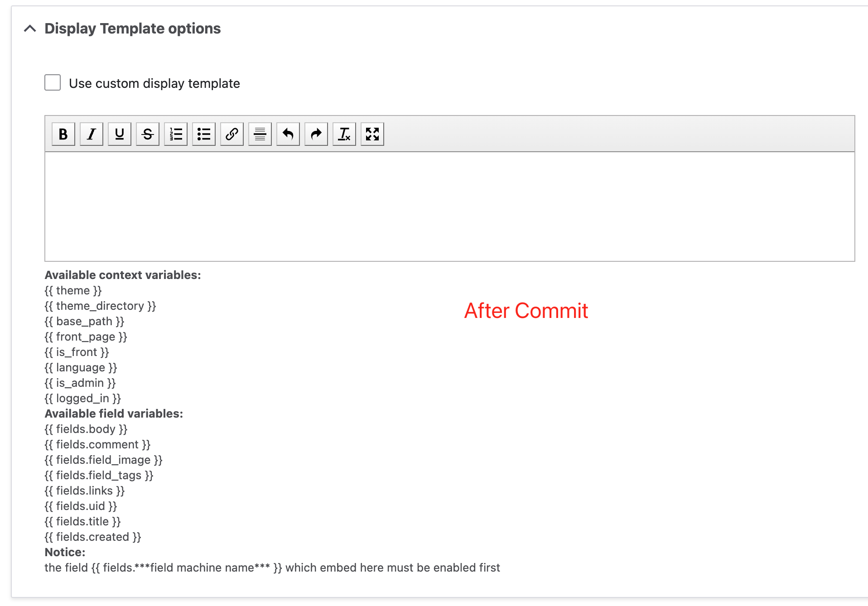Enable the Use custom display template checkbox
The width and height of the screenshot is (868, 606).
coord(52,82)
